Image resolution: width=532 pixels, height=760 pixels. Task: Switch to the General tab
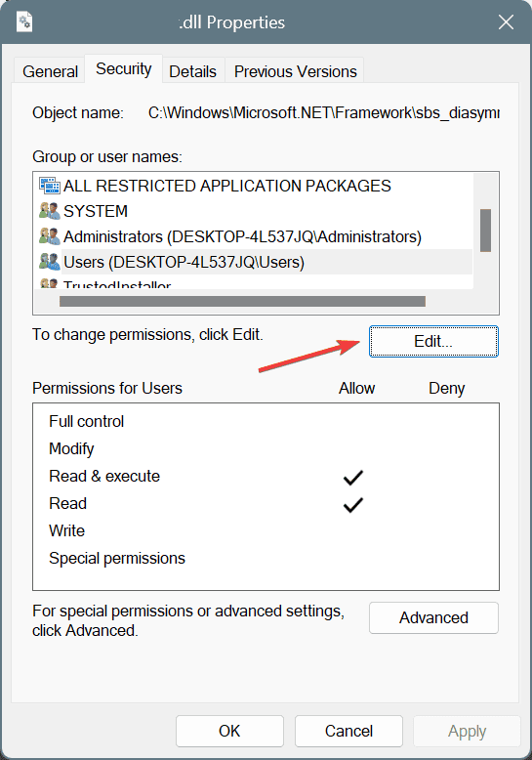(x=50, y=71)
